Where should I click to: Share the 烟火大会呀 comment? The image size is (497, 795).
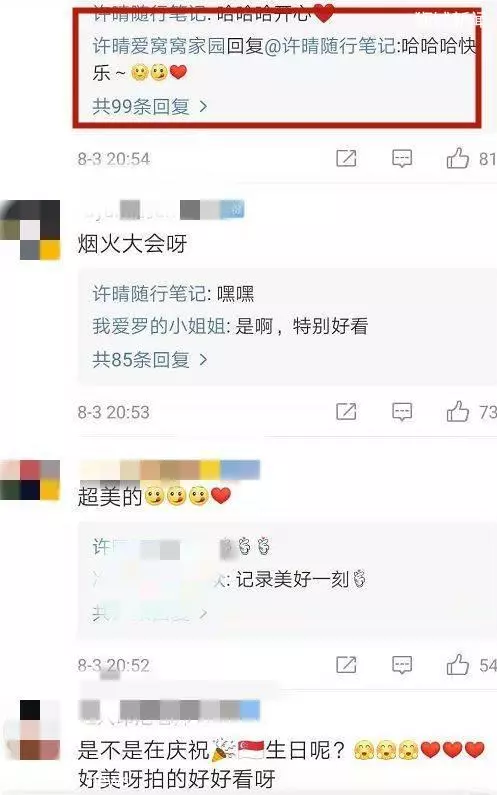[x=346, y=412]
